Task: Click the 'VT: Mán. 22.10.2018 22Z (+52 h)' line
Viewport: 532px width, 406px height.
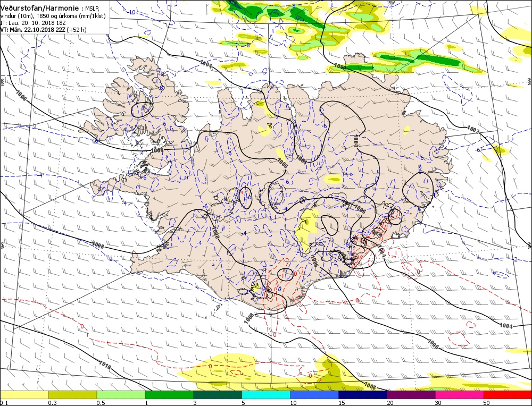Action: (43, 30)
